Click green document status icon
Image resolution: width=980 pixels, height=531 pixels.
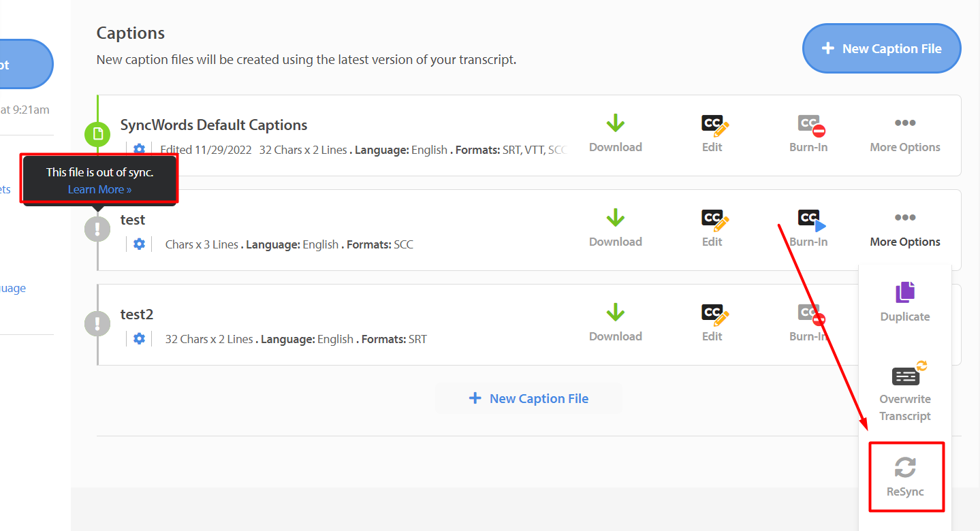tap(97, 133)
